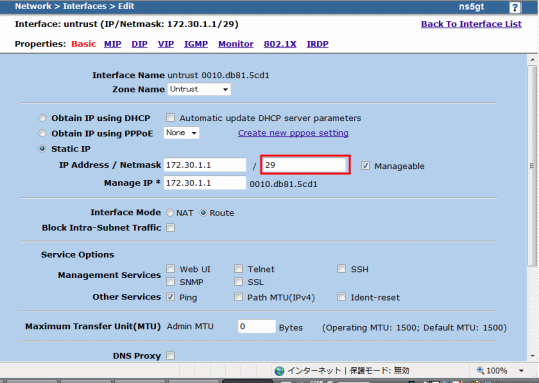The width and height of the screenshot is (539, 383).
Task: Enable the DNS Proxy checkbox
Action: [170, 355]
